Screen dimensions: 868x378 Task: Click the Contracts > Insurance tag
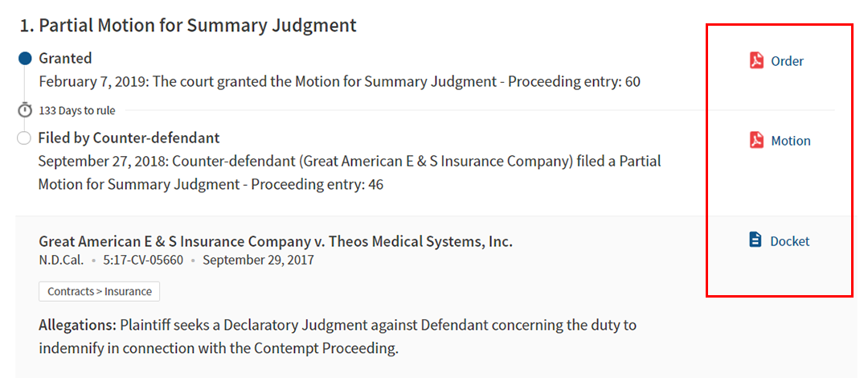tap(100, 291)
